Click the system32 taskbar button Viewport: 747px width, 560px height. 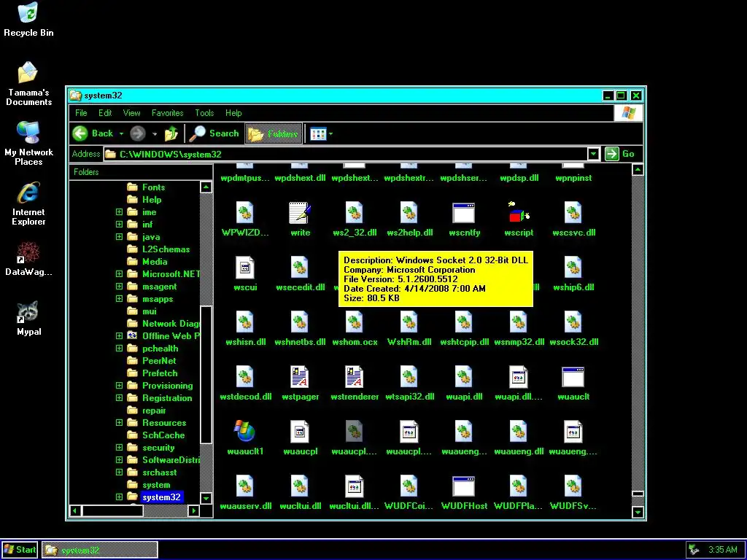(99, 550)
